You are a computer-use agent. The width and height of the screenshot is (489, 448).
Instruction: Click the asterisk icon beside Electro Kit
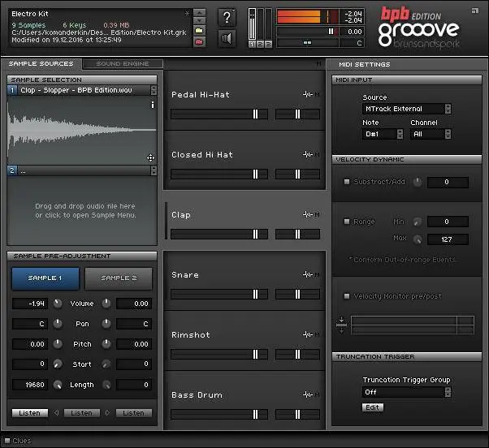coord(187,14)
